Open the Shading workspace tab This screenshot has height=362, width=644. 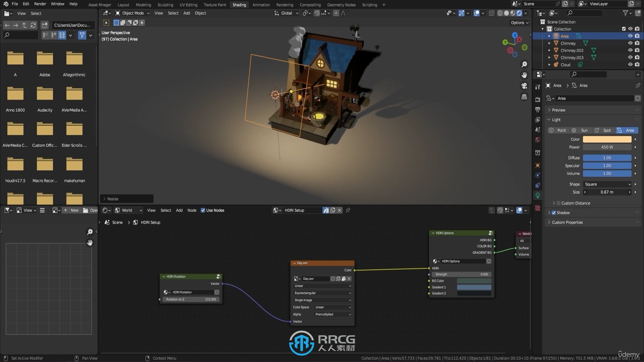pos(239,4)
